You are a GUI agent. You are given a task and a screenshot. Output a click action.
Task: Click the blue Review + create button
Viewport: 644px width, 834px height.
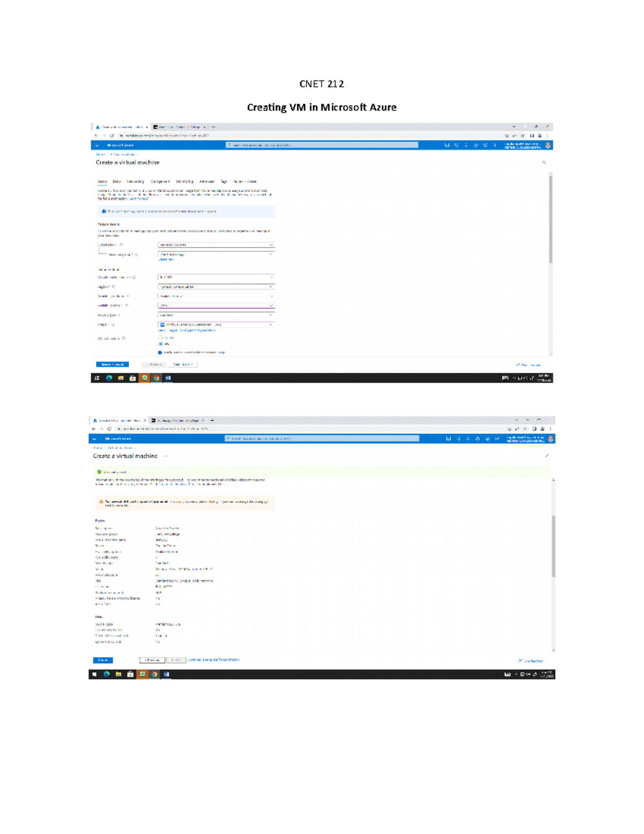(x=112, y=365)
